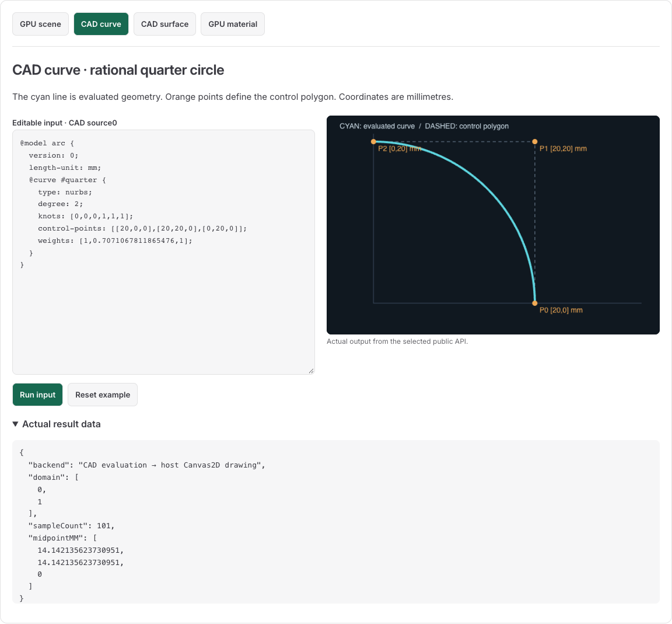Select the CAD curve tab
The width and height of the screenshot is (672, 624).
click(x=101, y=24)
